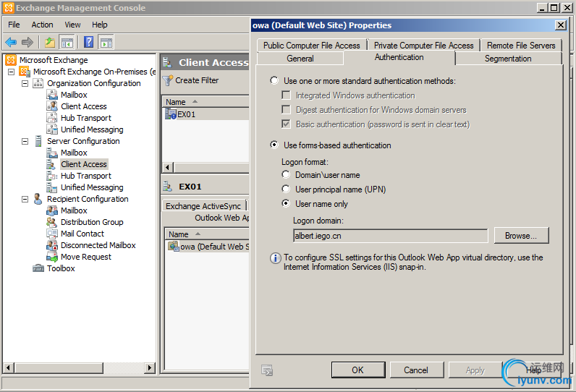Viewport: 576px width, 392px height.
Task: Click the Back arrow toolbar icon
Action: [11, 42]
